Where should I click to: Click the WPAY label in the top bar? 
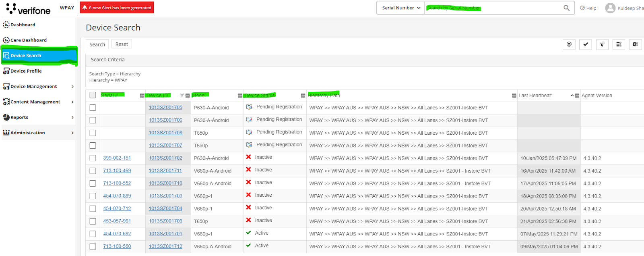[x=67, y=8]
